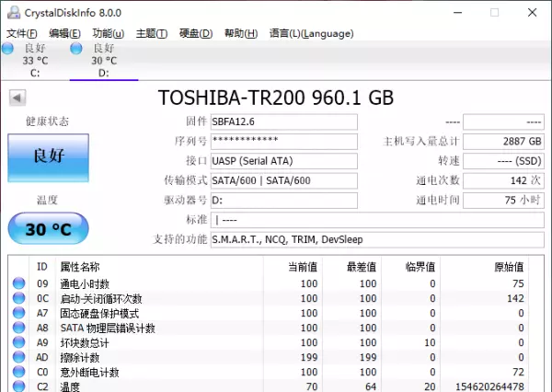Click the D: drive blue status orb
The width and height of the screenshot is (552, 392).
[x=76, y=49]
